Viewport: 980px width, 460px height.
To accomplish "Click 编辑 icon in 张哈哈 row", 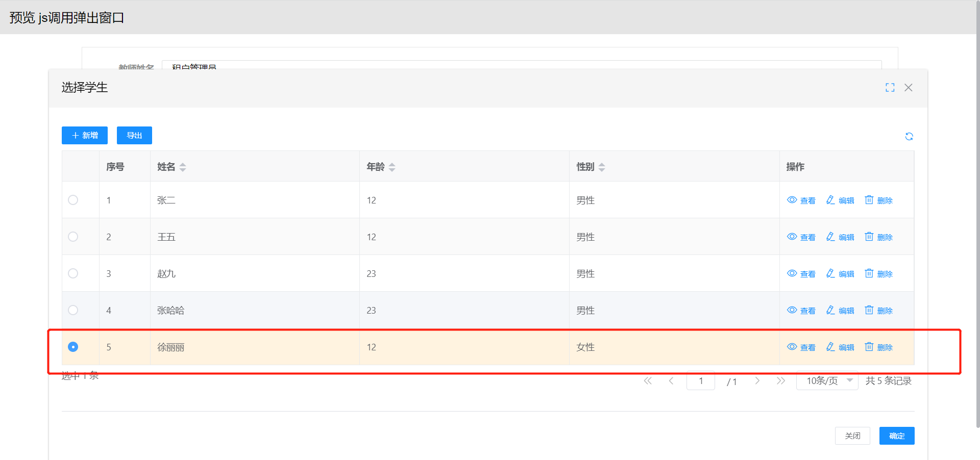I will [x=830, y=310].
